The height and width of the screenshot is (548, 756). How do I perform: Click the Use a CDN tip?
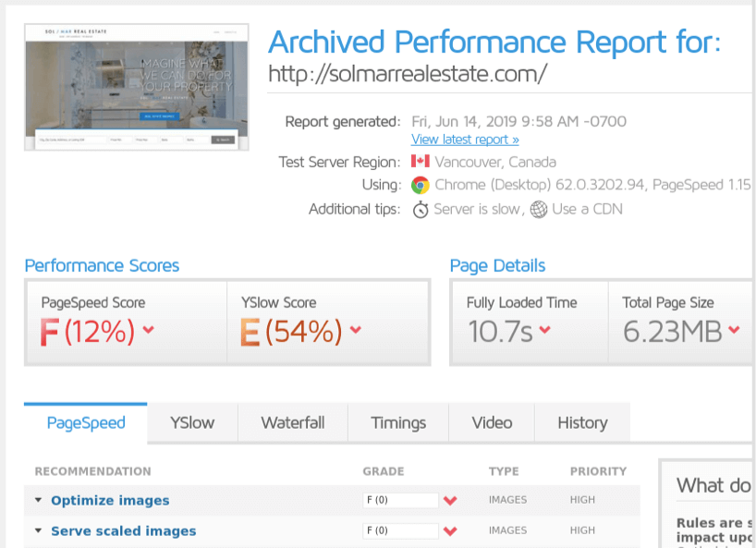(x=587, y=209)
